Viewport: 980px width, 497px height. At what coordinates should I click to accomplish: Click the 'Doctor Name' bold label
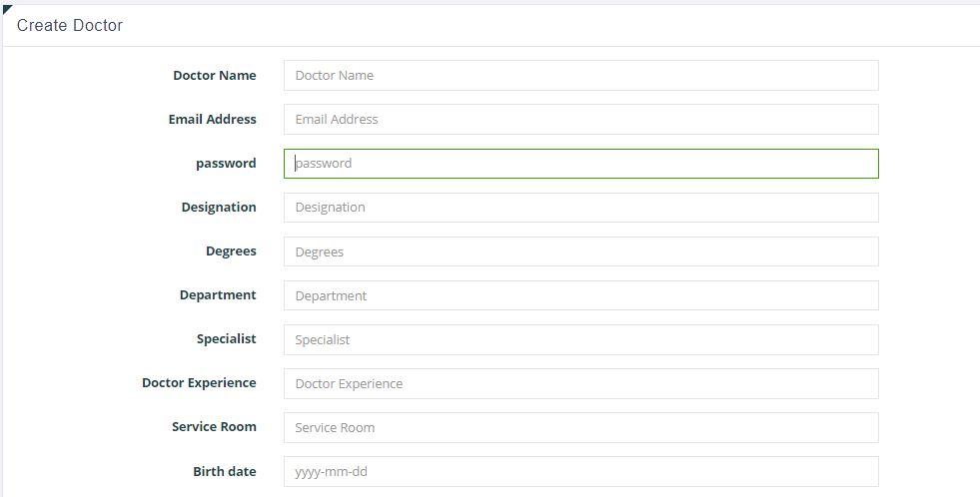coord(214,75)
